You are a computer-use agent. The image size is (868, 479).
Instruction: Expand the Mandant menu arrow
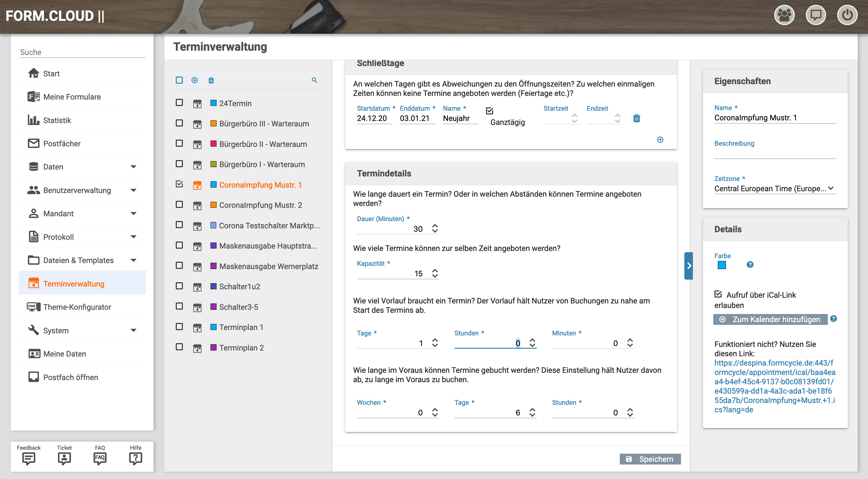click(133, 213)
